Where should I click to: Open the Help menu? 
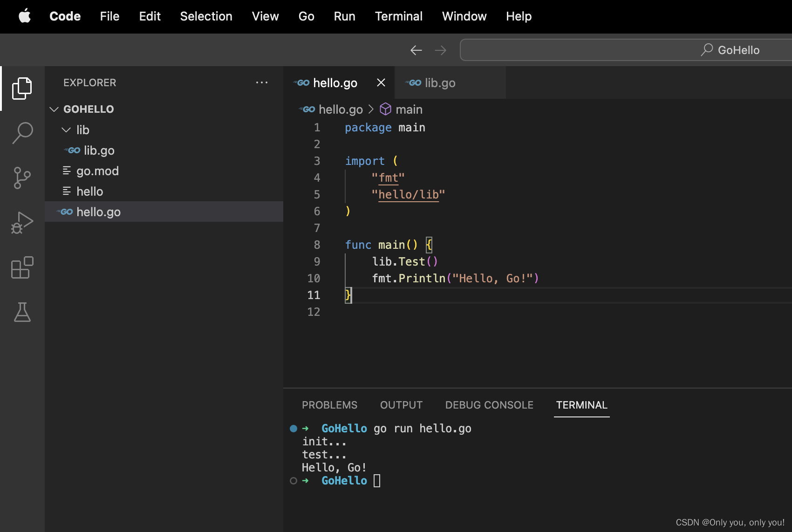click(x=519, y=16)
